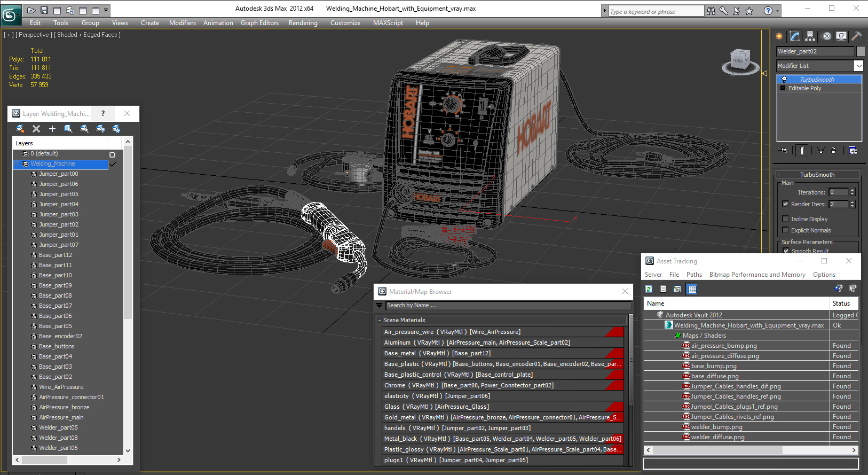Image resolution: width=868 pixels, height=475 pixels.
Task: Click Delete layer X icon in Layer toolbar
Action: click(36, 129)
